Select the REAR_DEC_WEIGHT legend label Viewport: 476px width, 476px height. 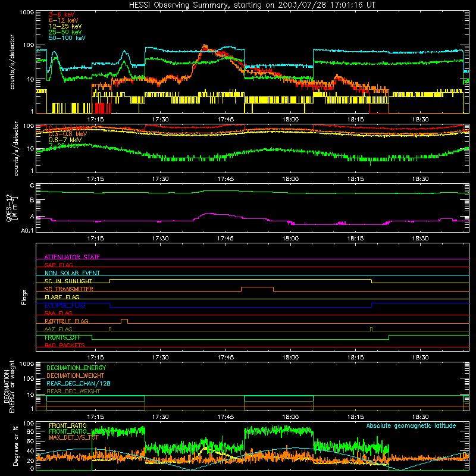tap(73, 392)
